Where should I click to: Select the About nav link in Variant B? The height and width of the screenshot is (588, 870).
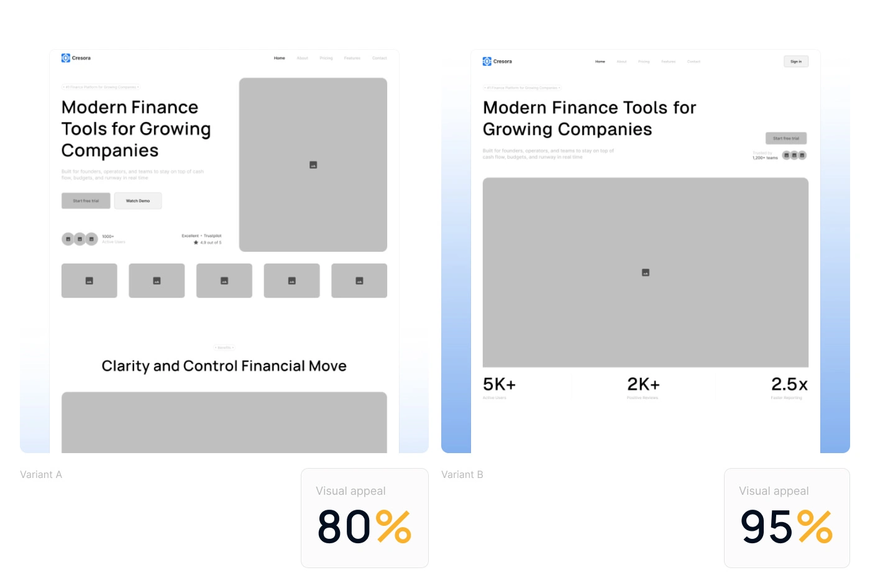click(621, 62)
